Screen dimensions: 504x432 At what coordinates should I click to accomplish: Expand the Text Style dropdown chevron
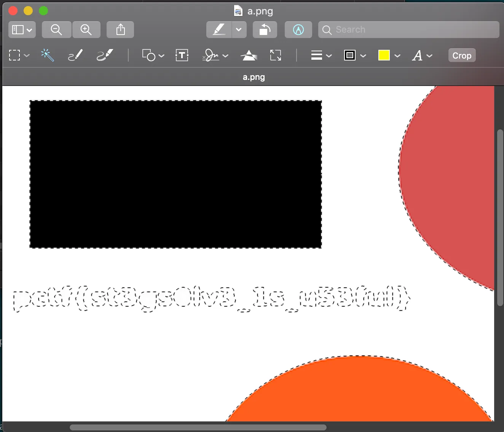click(x=429, y=56)
